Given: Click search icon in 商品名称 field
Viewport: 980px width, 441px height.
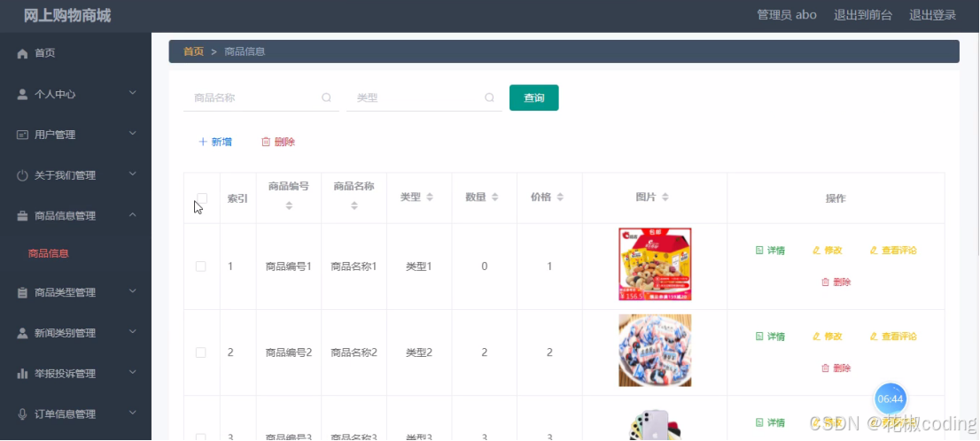Looking at the screenshot, I should [326, 97].
